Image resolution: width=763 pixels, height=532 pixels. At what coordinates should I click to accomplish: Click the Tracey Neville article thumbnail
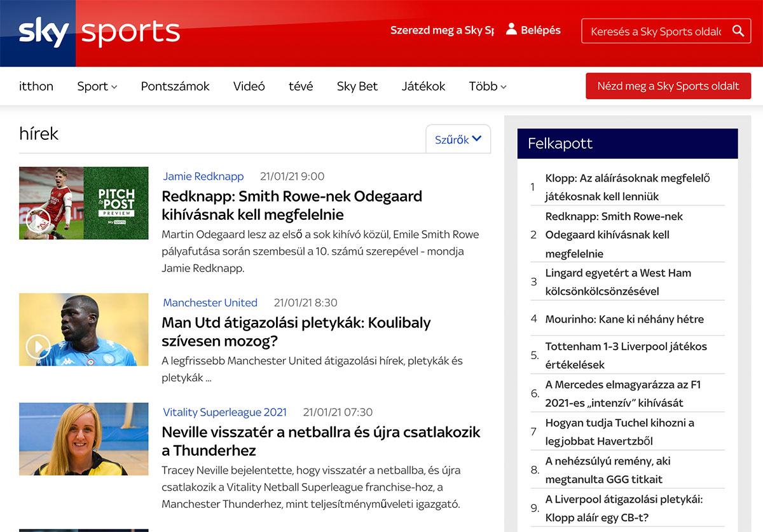[x=84, y=439]
